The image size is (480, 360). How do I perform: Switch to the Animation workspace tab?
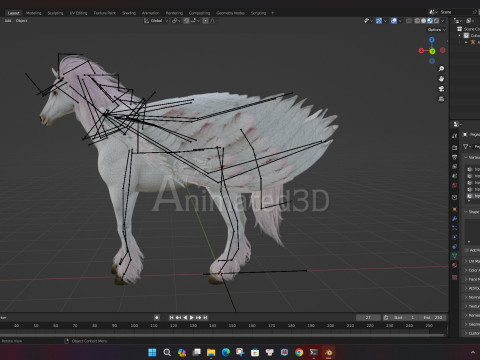tap(151, 13)
